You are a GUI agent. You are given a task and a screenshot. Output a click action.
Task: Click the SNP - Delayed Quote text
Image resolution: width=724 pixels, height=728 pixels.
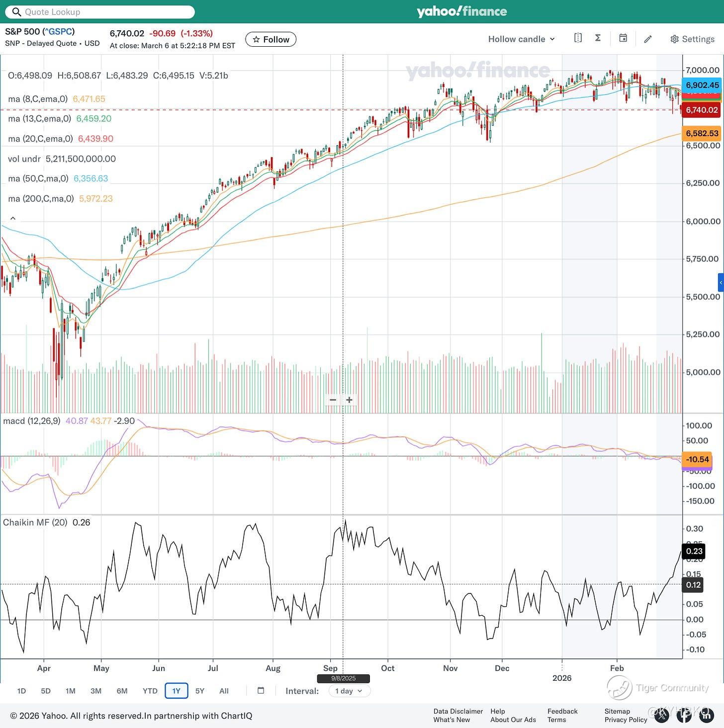click(x=41, y=43)
